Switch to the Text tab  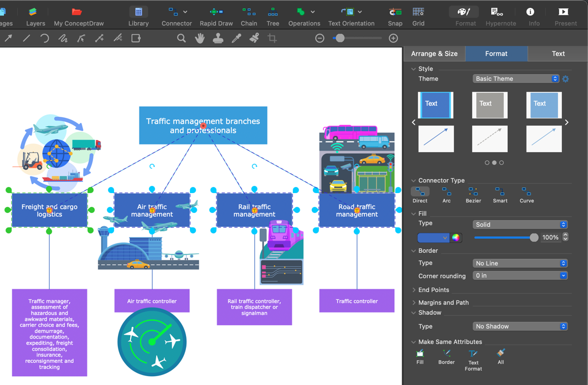pos(558,54)
